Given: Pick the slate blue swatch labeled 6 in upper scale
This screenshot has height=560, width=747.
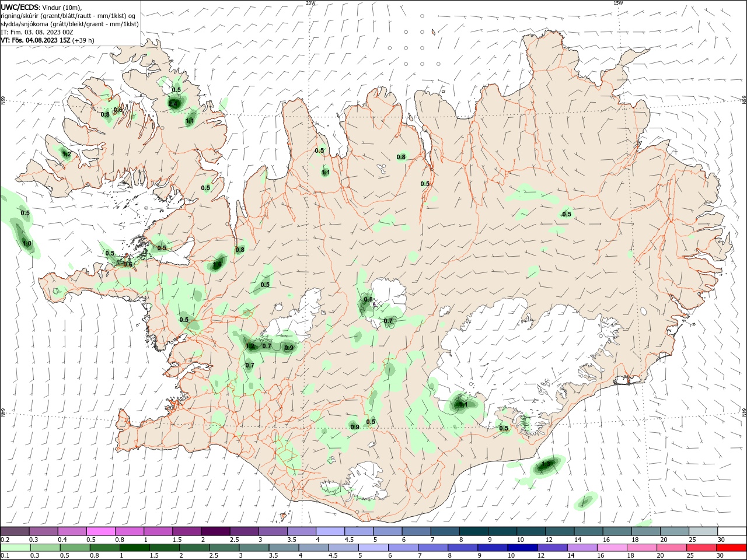Looking at the screenshot, I should click(416, 531).
